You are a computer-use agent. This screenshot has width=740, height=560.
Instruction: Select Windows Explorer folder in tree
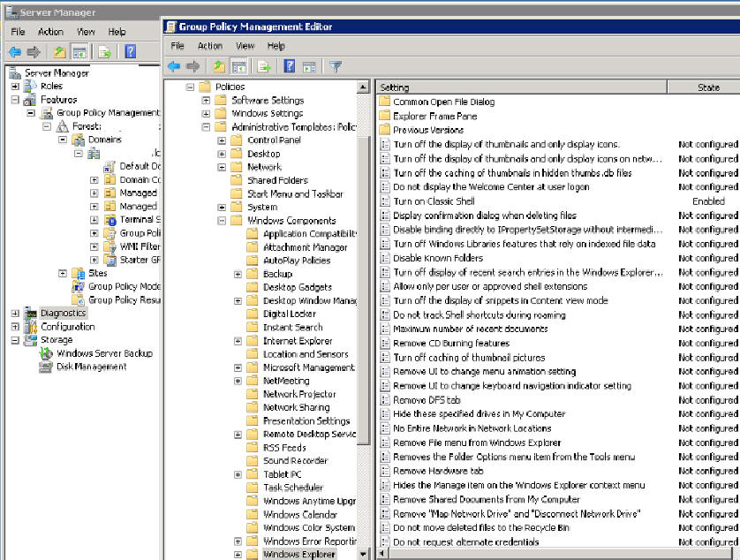(x=299, y=555)
